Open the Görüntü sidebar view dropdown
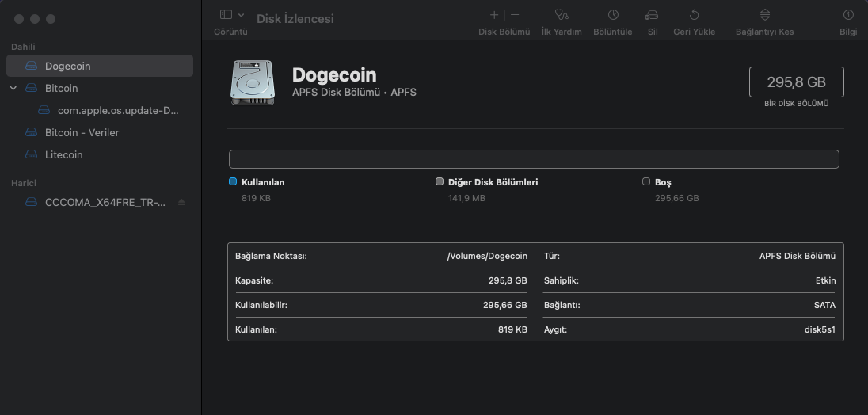The width and height of the screenshot is (868, 415). point(231,15)
